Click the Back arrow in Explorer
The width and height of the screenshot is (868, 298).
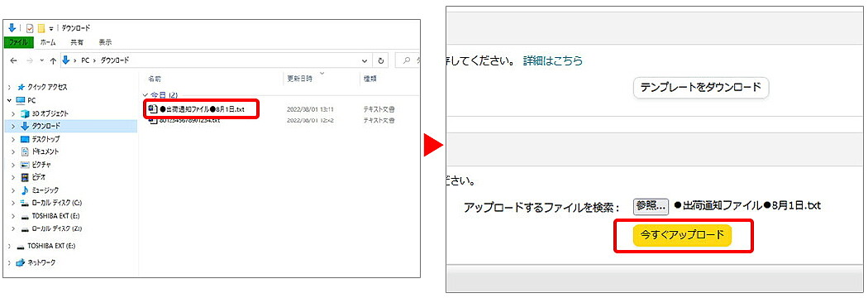tap(13, 61)
